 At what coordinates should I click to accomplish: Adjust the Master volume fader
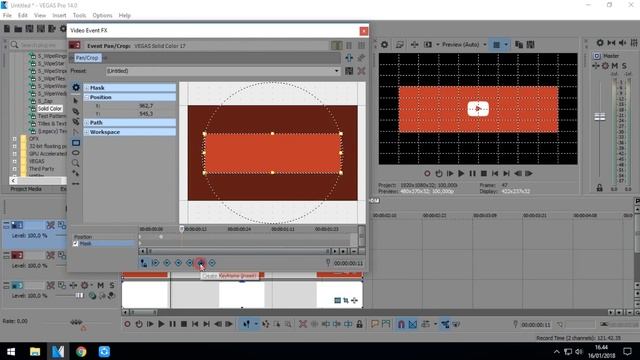(x=600, y=117)
